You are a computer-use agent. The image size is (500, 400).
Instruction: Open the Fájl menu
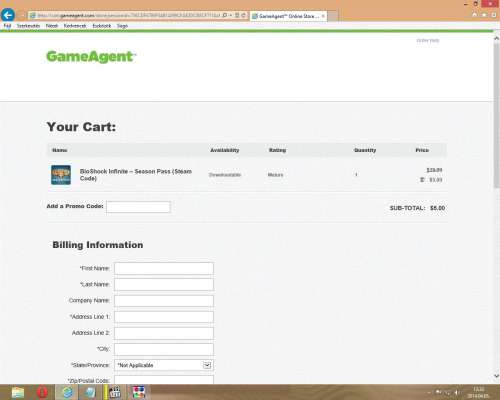[x=7, y=26]
